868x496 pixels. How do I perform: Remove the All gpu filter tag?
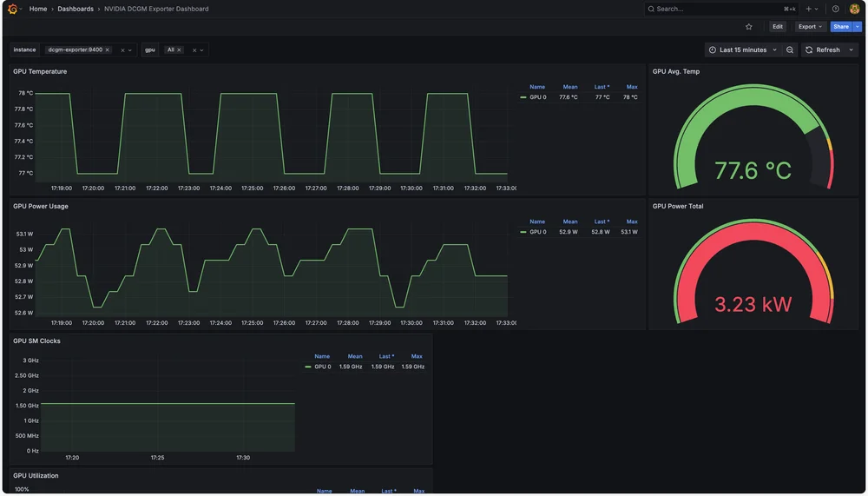click(x=180, y=50)
